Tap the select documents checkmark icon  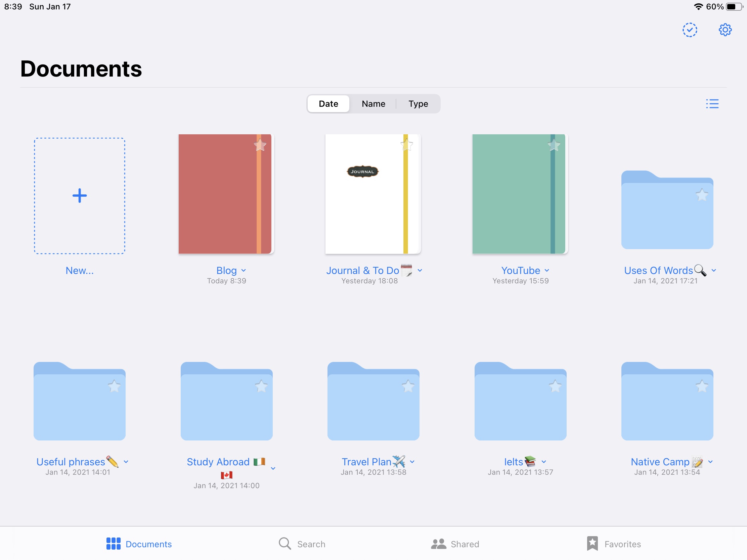(689, 30)
